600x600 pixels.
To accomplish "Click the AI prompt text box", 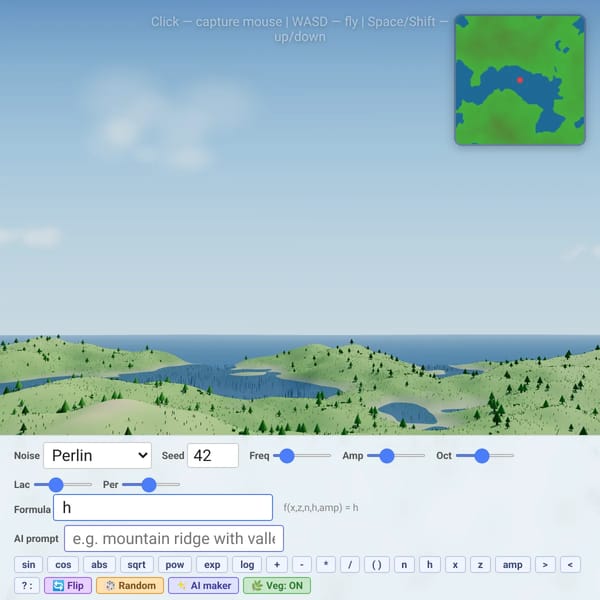I will (174, 538).
